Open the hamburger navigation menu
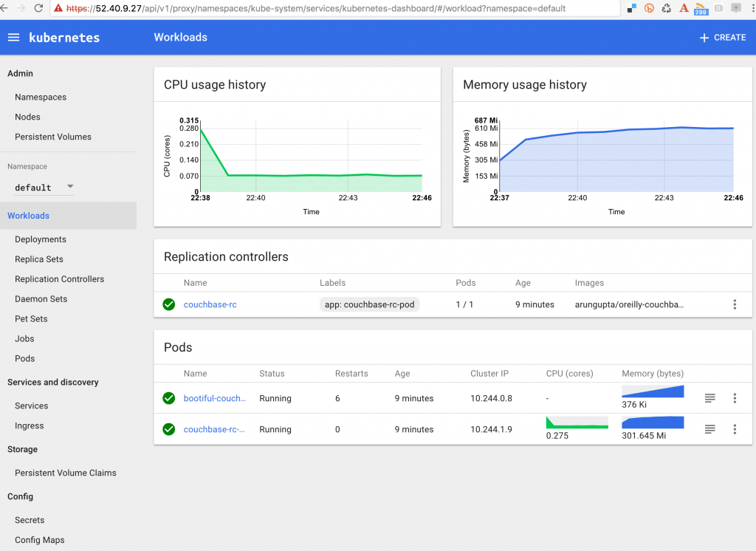 coord(13,38)
